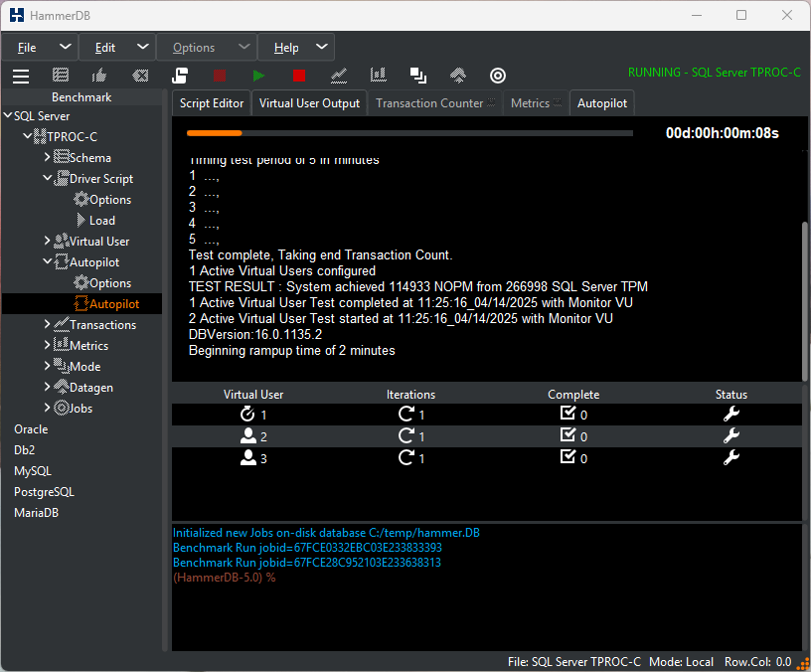Viewport: 811px width, 672px height.
Task: Click the person icon for Virtual User 3
Action: (248, 457)
